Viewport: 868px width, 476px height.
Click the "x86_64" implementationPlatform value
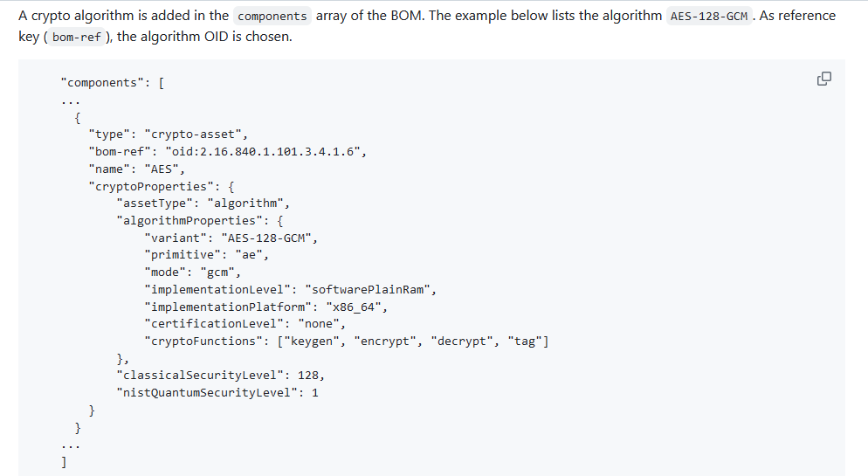click(353, 307)
